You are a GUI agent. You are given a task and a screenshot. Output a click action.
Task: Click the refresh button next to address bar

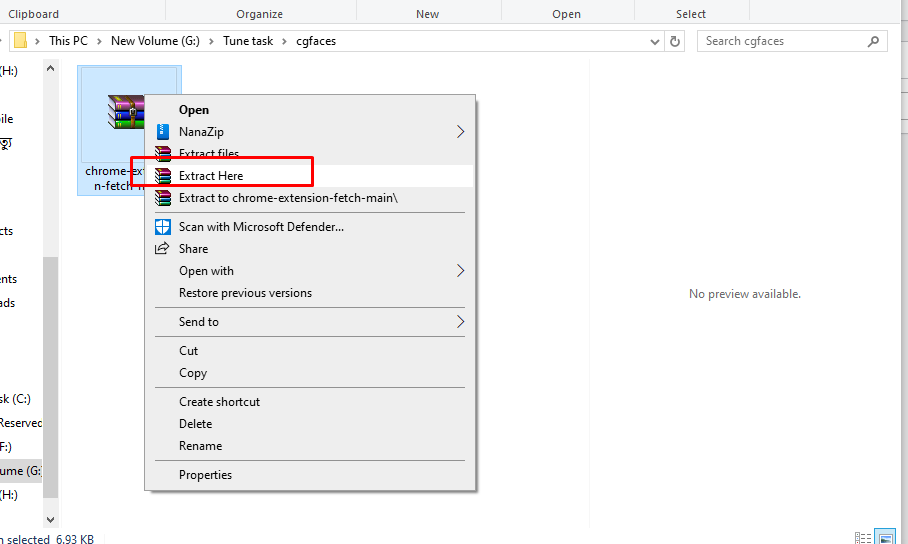[x=676, y=41]
